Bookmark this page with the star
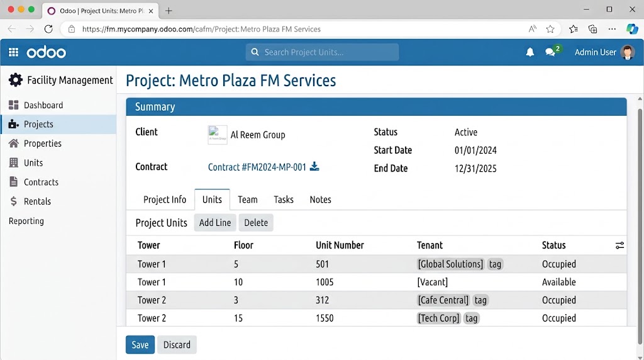Viewport: 644px width, 360px height. click(x=550, y=29)
